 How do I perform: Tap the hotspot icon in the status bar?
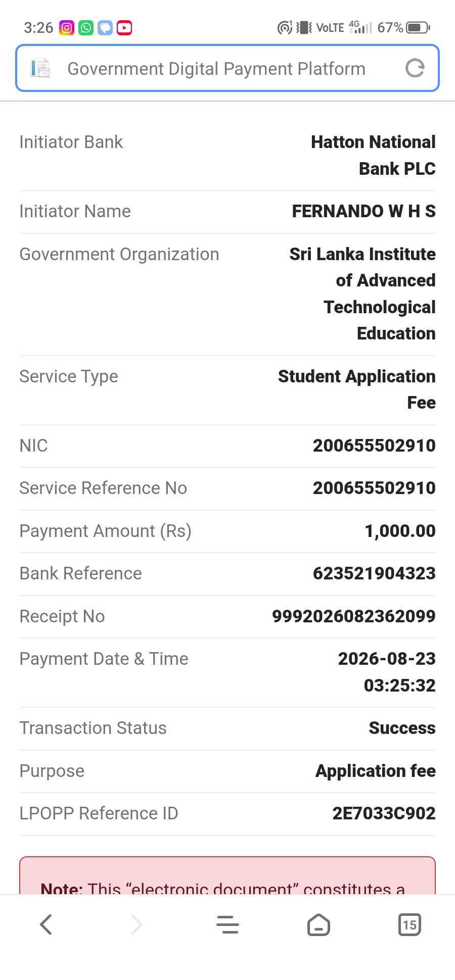click(285, 27)
